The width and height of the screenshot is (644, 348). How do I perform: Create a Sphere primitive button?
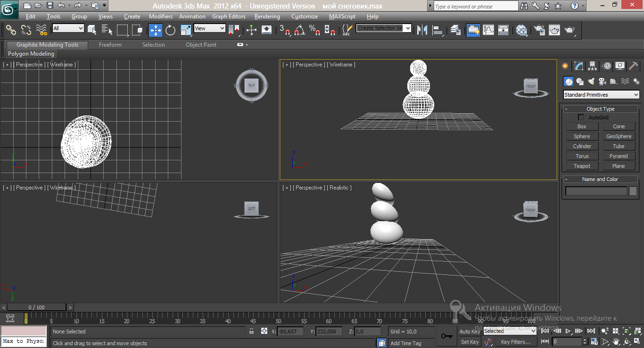[x=582, y=136]
